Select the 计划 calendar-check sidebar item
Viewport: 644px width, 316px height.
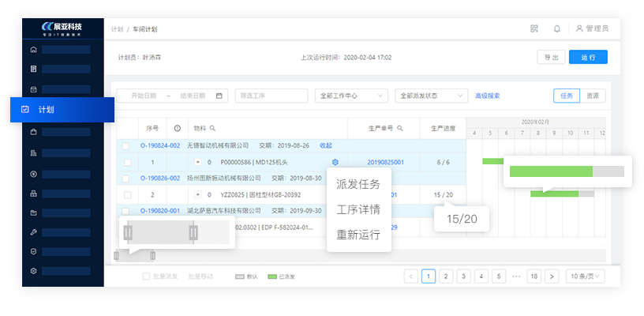coord(62,110)
